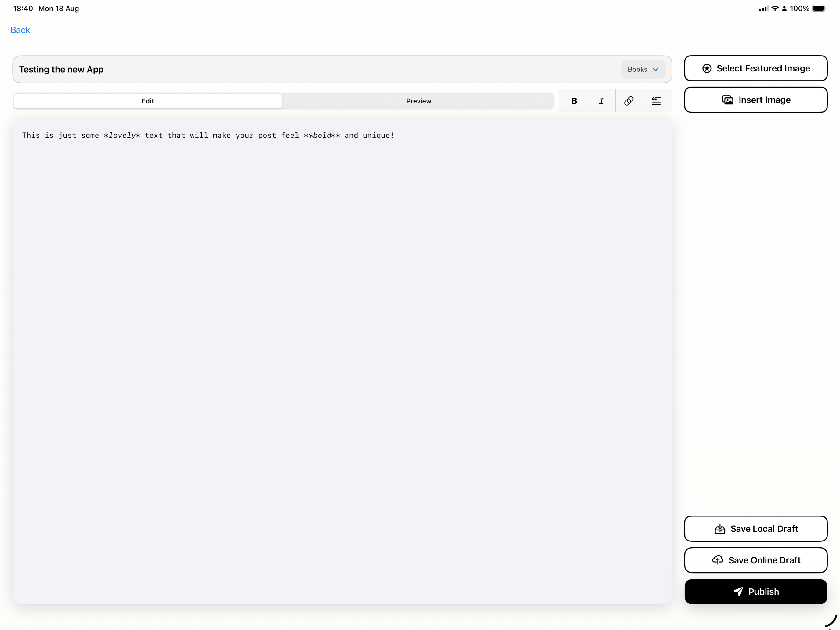Insert a hyperlink using the link icon
Viewport: 840px width, 630px height.
click(629, 101)
